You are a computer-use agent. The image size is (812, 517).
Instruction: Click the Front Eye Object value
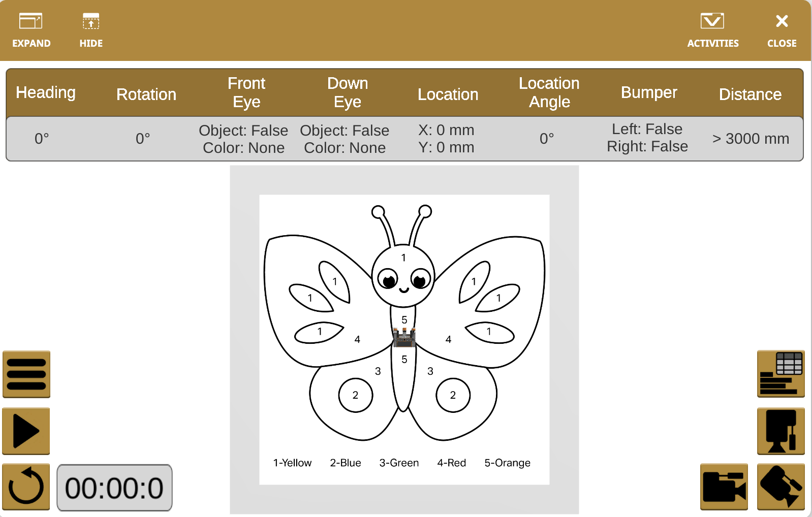(243, 131)
